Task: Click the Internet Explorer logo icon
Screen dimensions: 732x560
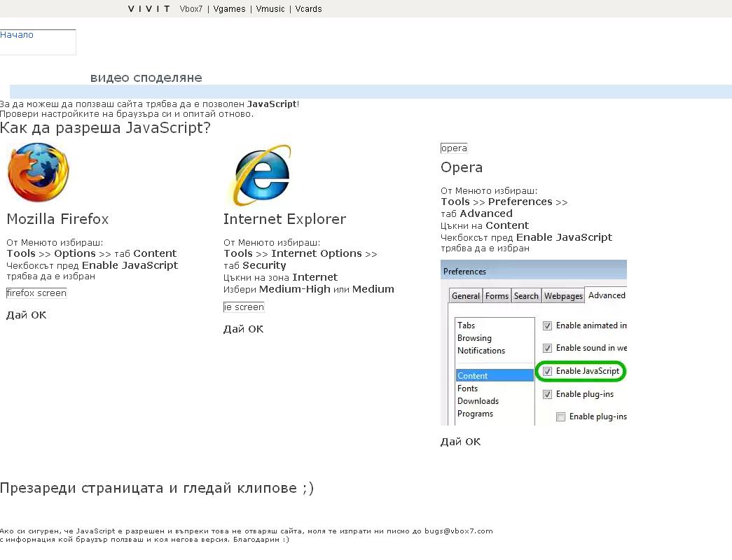Action: pyautogui.click(x=261, y=175)
